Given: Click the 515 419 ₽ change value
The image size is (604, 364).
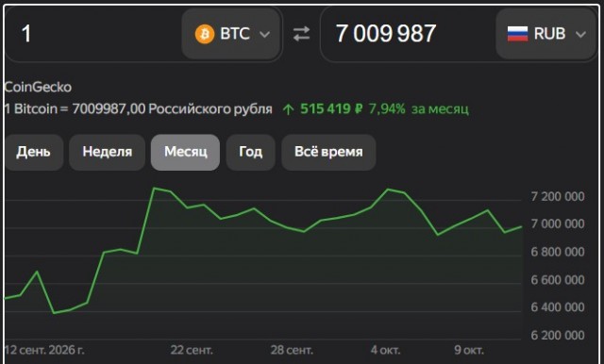Looking at the screenshot, I should tap(331, 109).
